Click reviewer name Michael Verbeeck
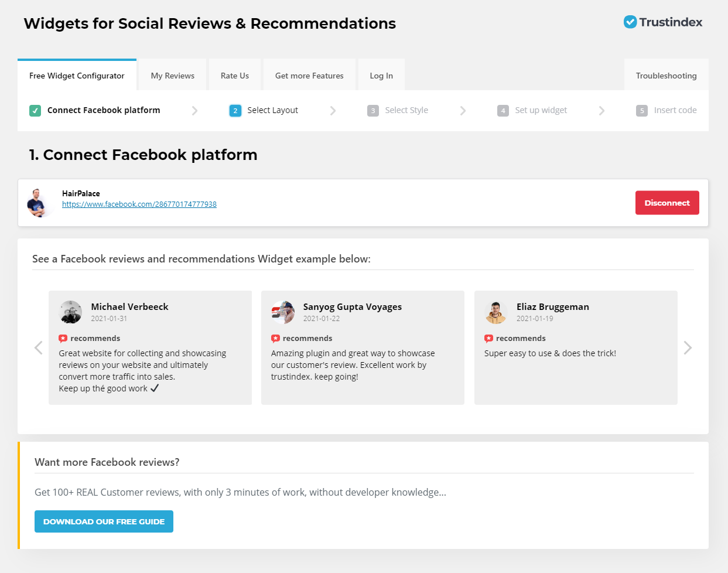This screenshot has width=728, height=573. click(x=129, y=306)
